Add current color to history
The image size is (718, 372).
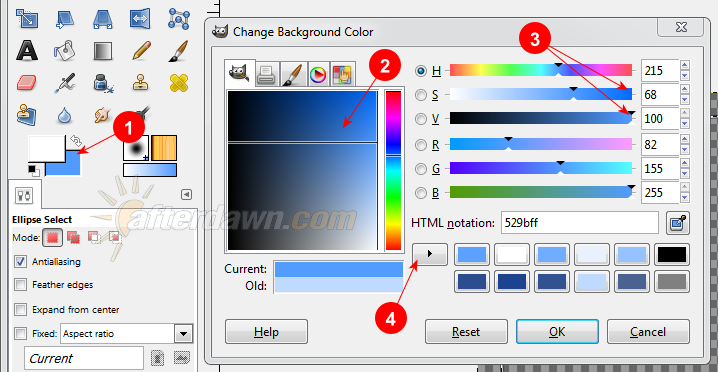point(430,254)
